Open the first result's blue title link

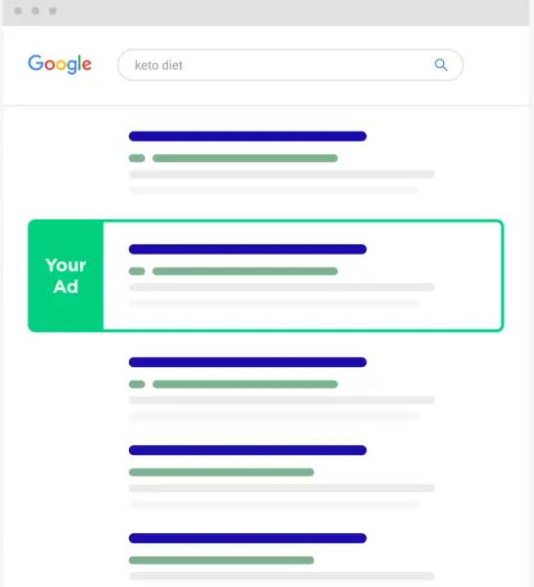click(x=248, y=136)
